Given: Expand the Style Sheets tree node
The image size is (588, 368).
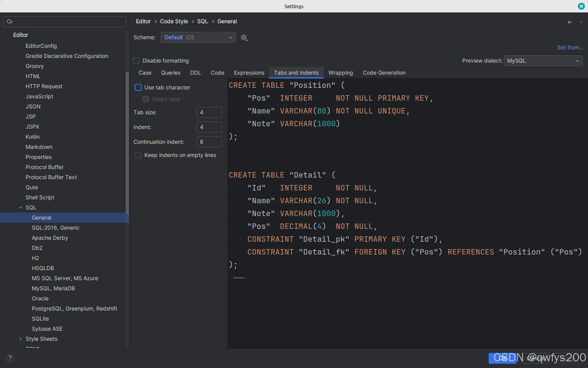Looking at the screenshot, I should pyautogui.click(x=21, y=339).
